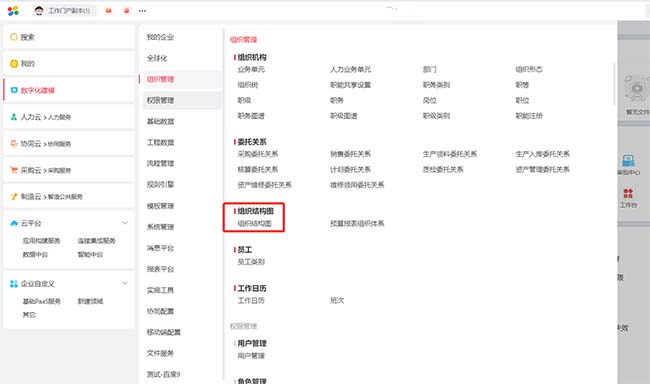Collapse the 云平台 section chevron
Viewport: 650px width, 384px height.
click(125, 223)
